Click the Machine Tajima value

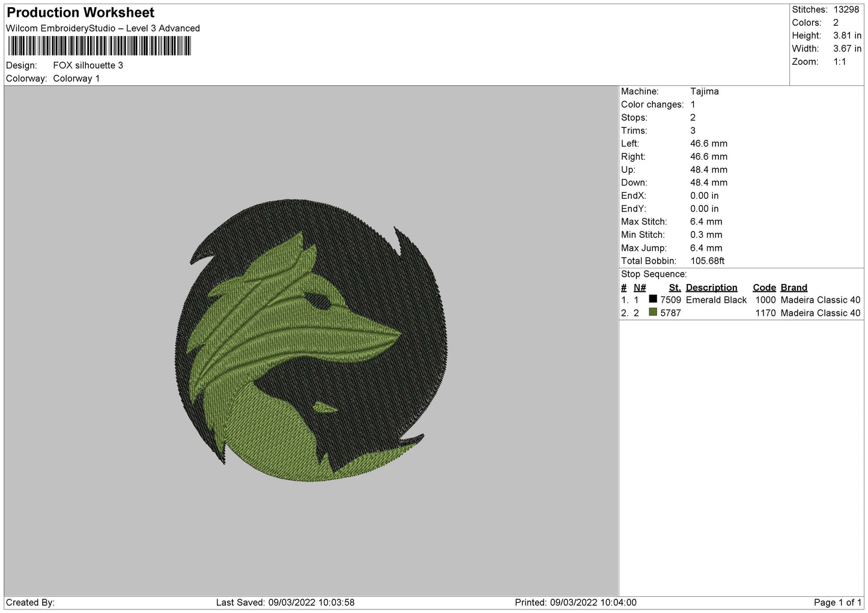[x=704, y=91]
